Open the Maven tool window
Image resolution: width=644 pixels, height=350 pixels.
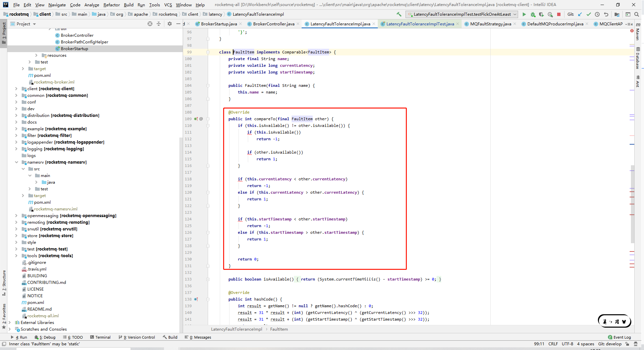pos(638,32)
